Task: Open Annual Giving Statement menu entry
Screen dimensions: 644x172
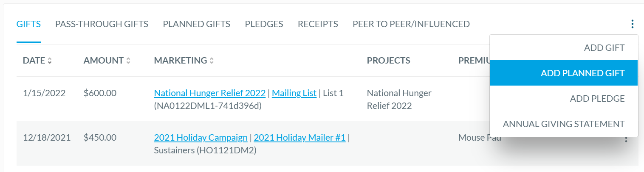Action: click(564, 124)
